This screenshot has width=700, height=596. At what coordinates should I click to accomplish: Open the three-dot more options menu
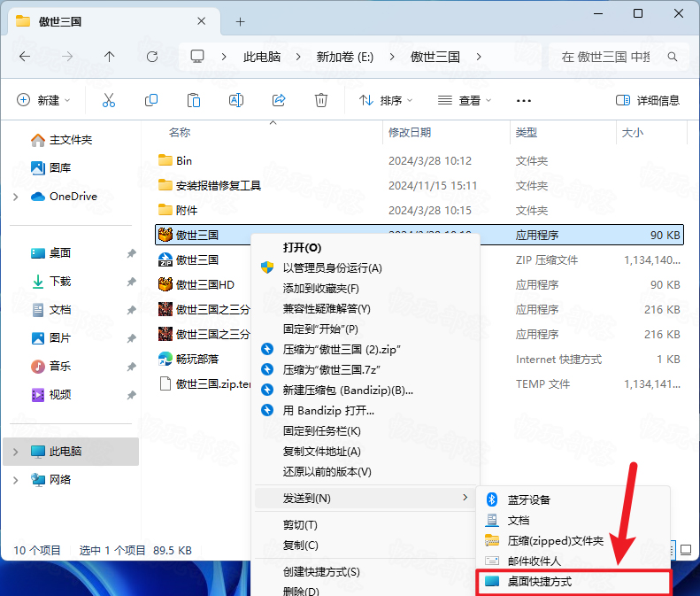pos(524,101)
